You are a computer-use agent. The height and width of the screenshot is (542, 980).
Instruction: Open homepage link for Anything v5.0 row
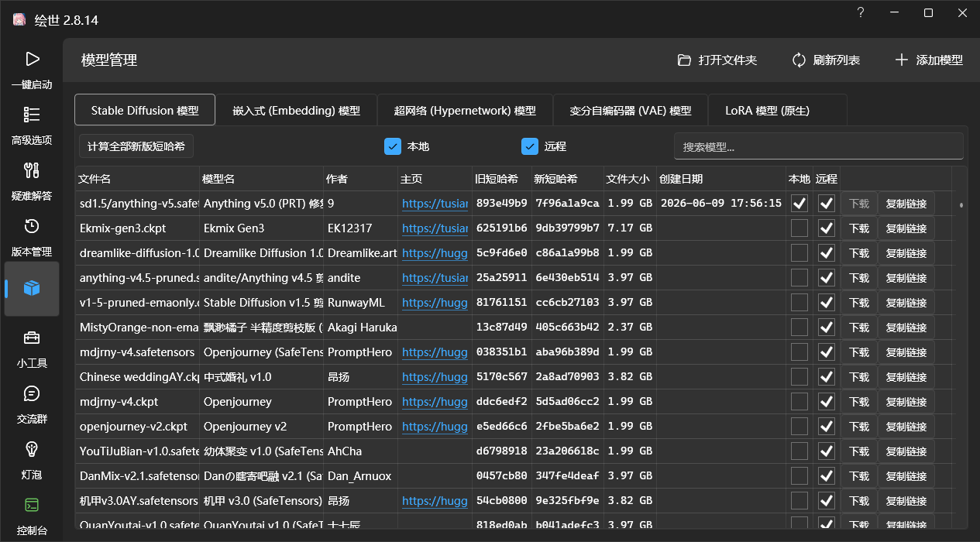click(435, 204)
